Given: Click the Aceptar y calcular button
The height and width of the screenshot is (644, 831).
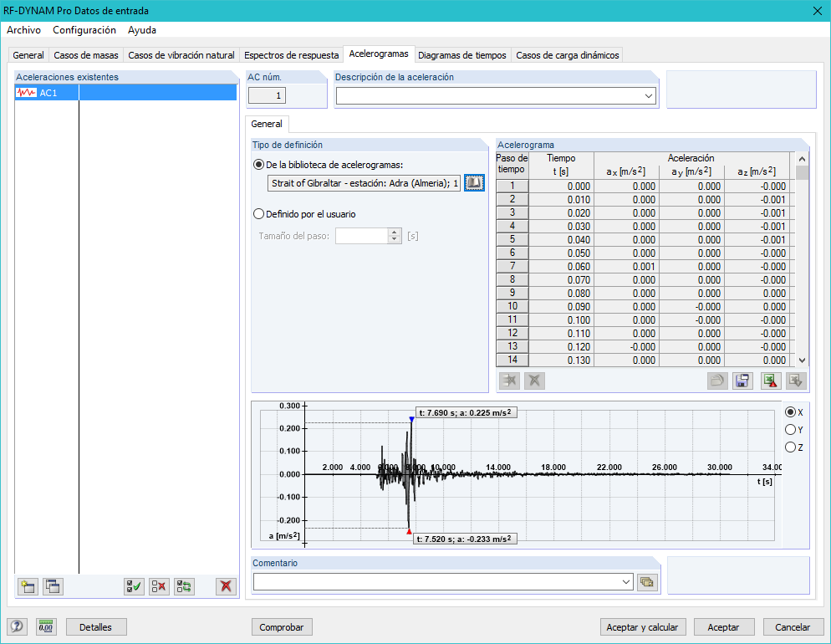Looking at the screenshot, I should [x=642, y=627].
